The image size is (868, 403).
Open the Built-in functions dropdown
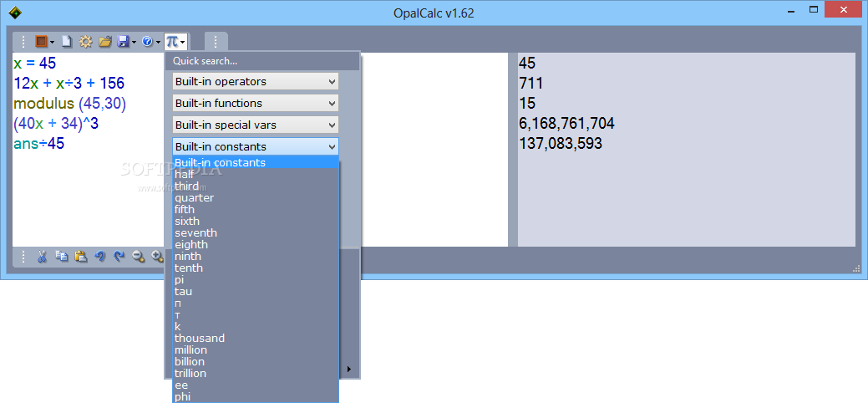pos(255,103)
